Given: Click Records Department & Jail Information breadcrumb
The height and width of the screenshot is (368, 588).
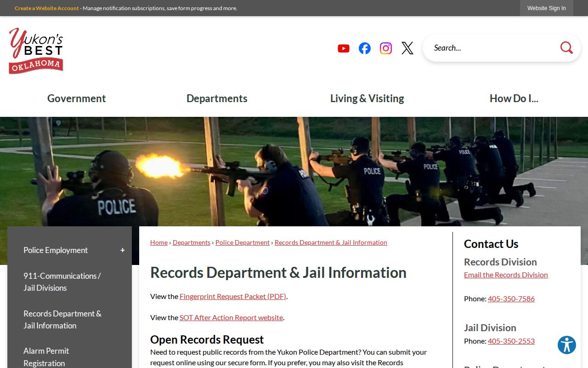Looking at the screenshot, I should (x=331, y=242).
